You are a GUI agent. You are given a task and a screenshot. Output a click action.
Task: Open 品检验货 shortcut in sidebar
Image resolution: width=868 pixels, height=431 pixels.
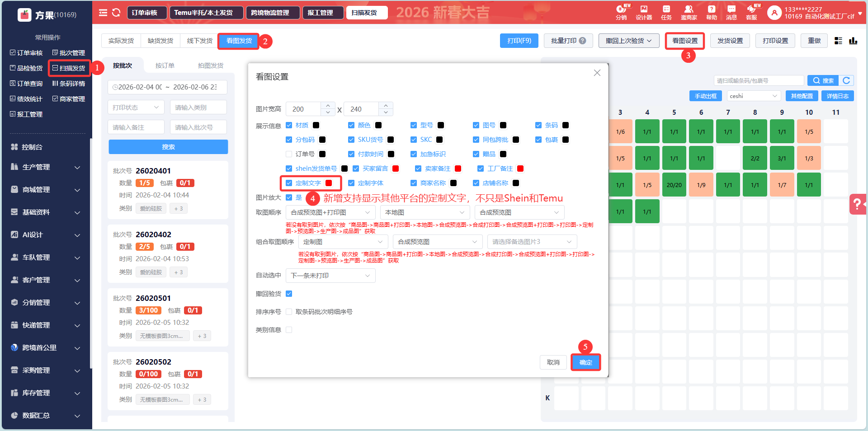pyautogui.click(x=26, y=68)
